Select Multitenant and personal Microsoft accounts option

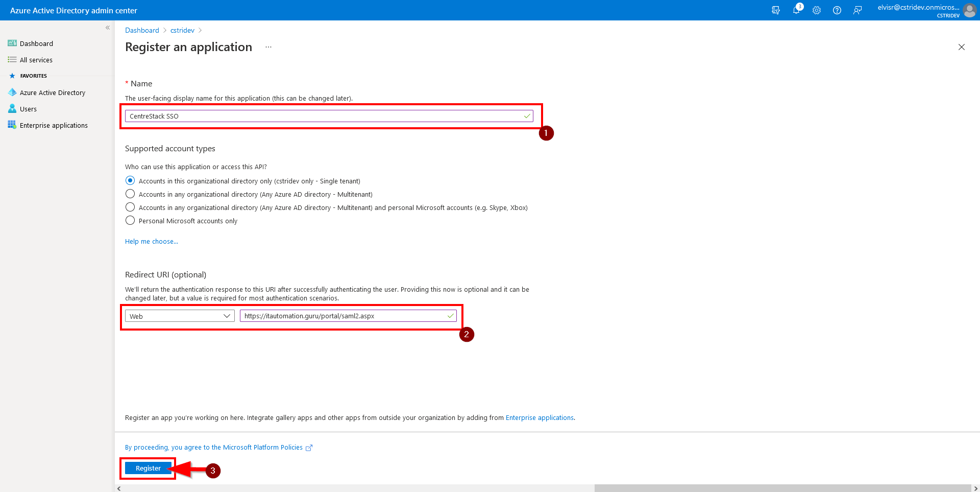pyautogui.click(x=130, y=207)
